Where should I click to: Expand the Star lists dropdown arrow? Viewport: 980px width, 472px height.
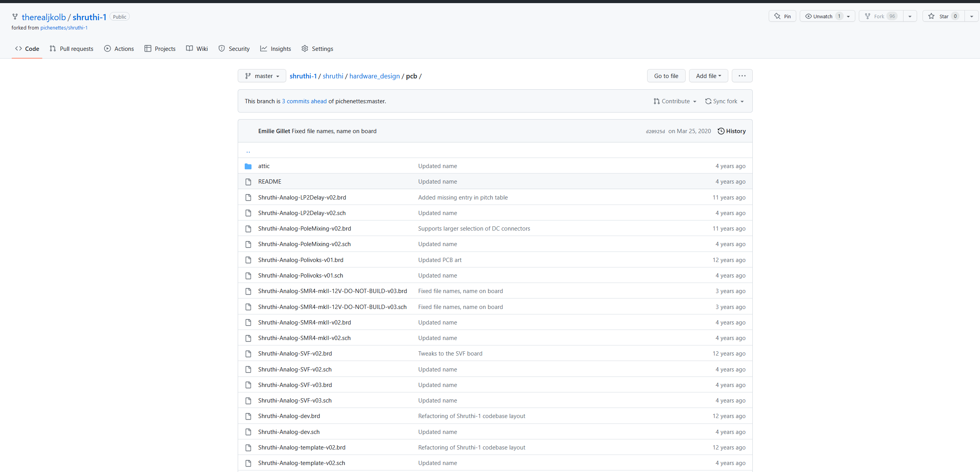pos(971,16)
